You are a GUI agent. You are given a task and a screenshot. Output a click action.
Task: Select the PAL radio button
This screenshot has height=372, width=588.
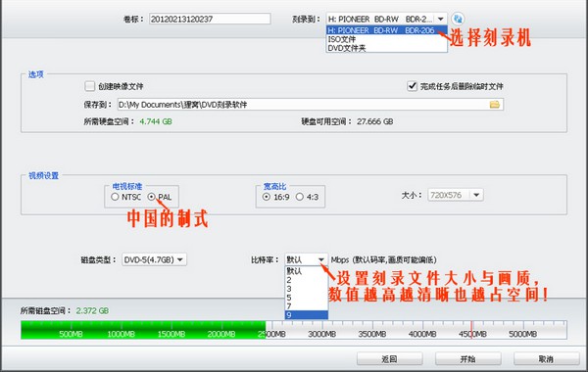click(x=151, y=197)
